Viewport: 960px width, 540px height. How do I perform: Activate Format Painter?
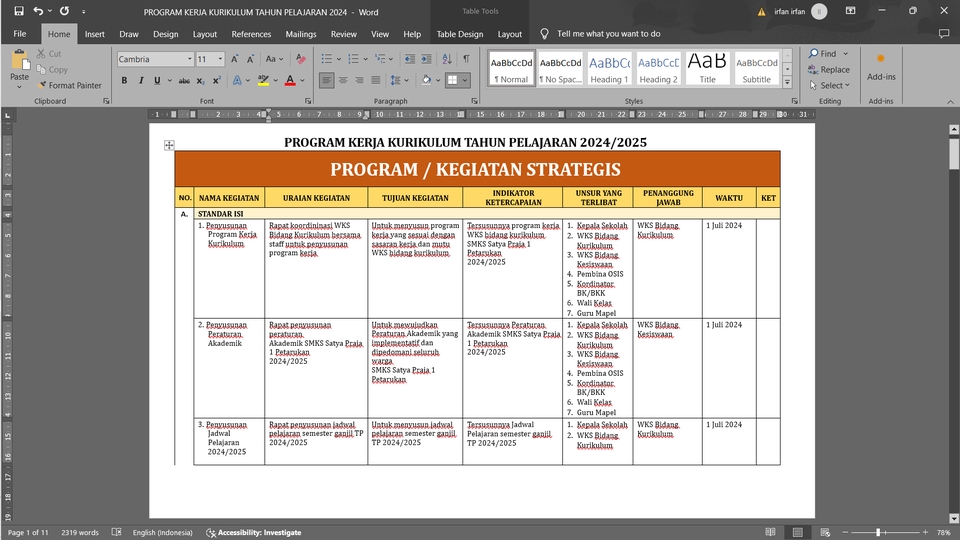(x=69, y=86)
